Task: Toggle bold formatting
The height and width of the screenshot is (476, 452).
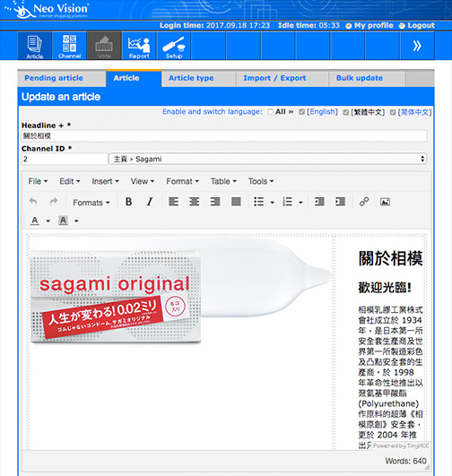Action: tap(129, 202)
